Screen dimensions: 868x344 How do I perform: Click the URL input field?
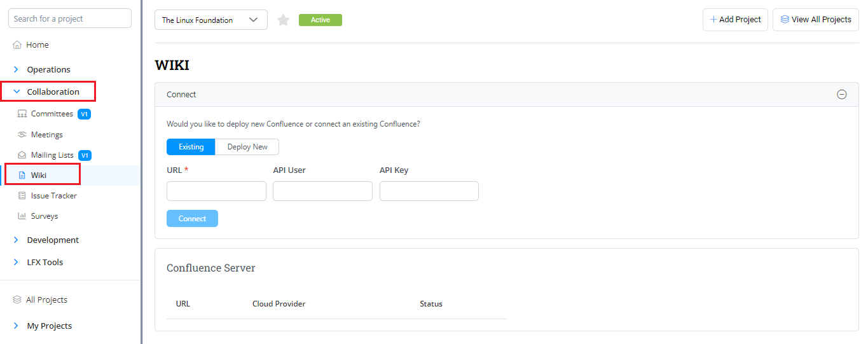[x=216, y=191]
